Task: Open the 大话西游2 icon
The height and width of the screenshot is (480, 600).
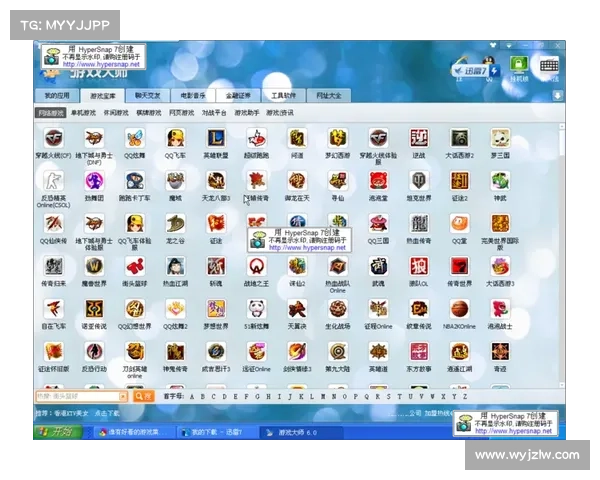Action: [460, 139]
